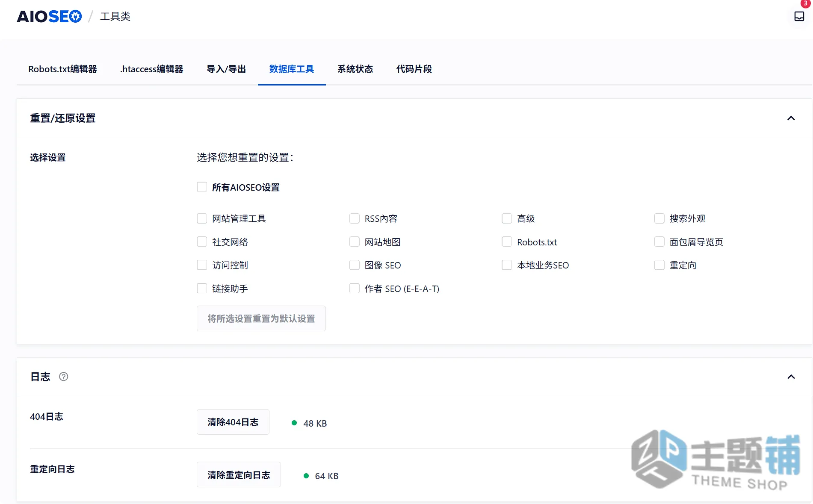Select the 本地业务SEO checkbox
813x504 pixels.
(x=507, y=265)
